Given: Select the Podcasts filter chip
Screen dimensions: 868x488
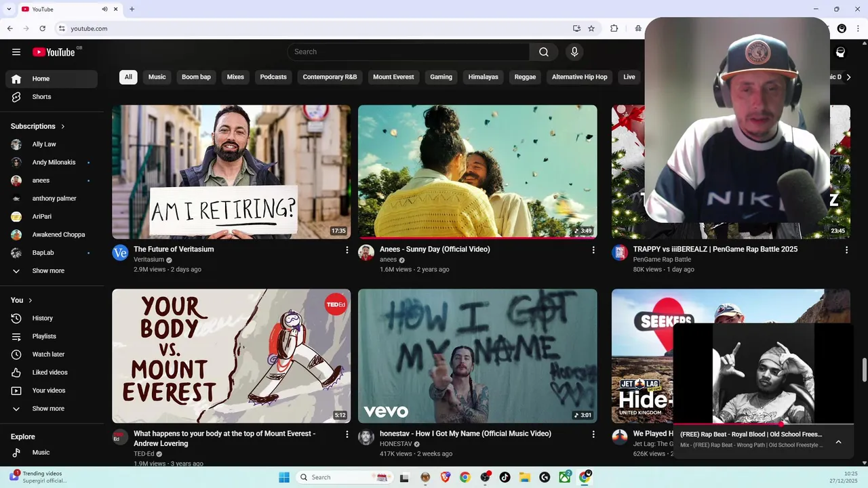Looking at the screenshot, I should point(273,77).
